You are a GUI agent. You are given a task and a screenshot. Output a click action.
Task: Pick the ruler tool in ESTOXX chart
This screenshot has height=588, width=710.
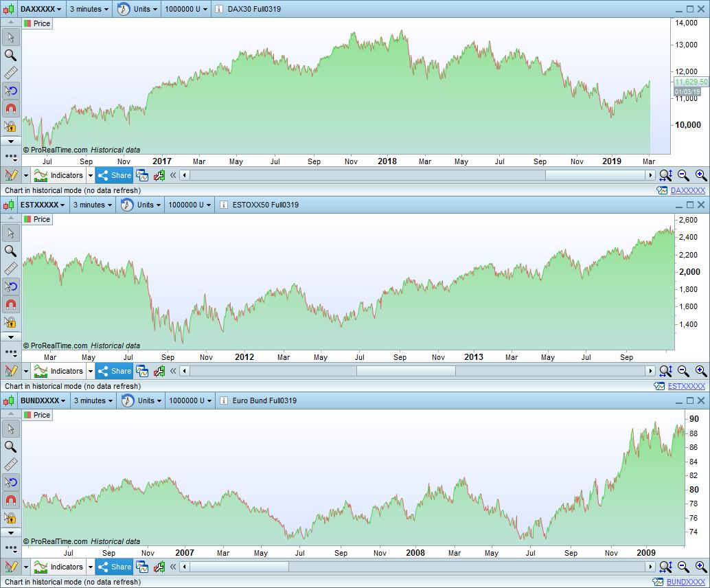[x=11, y=269]
